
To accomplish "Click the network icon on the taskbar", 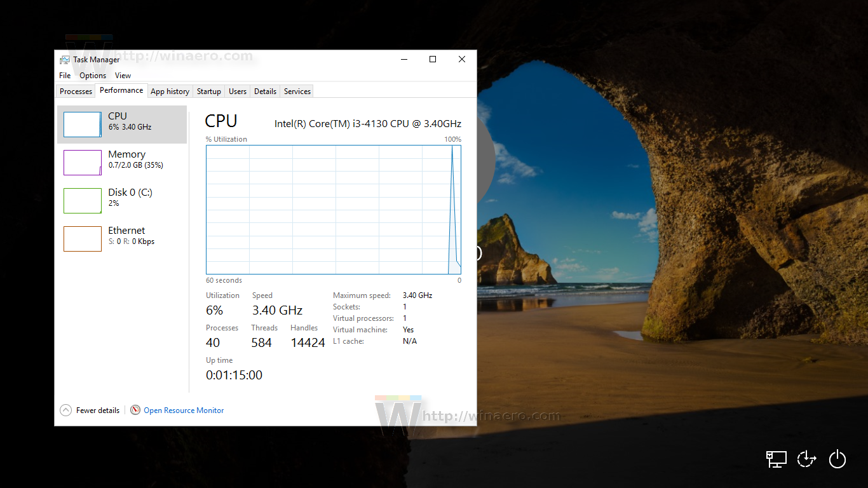I will point(776,459).
